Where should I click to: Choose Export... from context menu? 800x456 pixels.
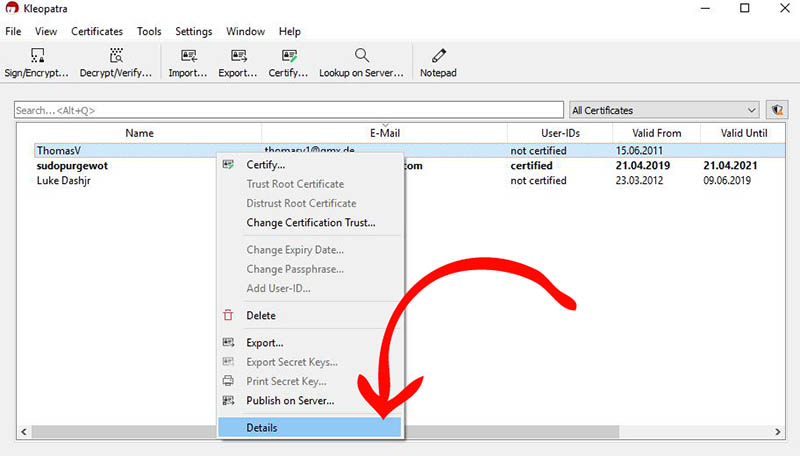click(x=310, y=343)
